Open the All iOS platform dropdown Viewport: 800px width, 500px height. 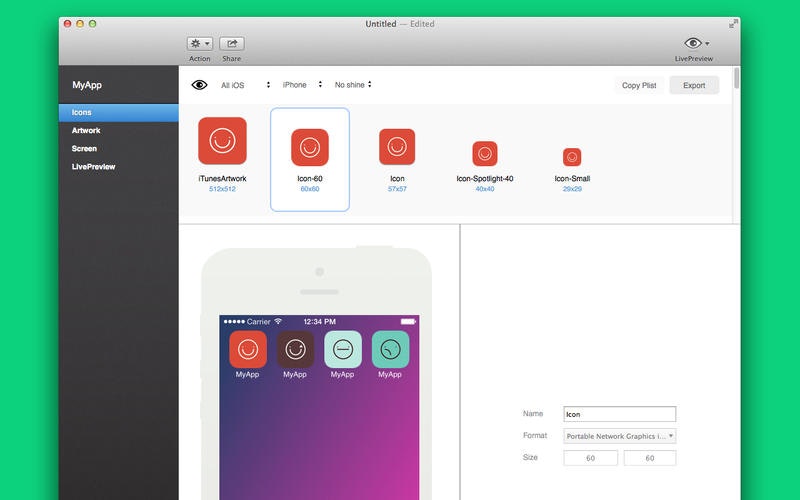click(245, 85)
